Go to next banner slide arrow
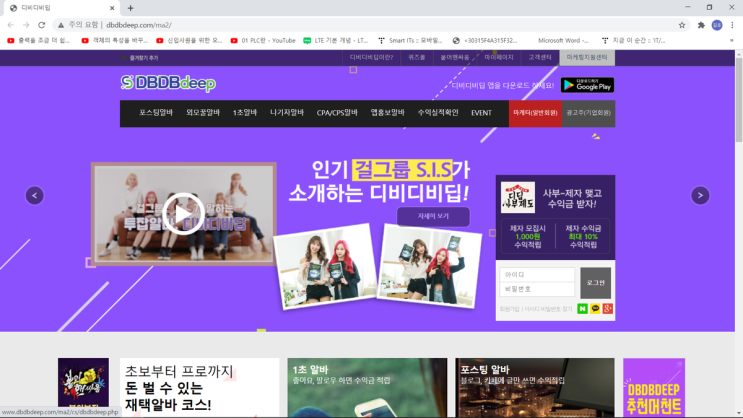Image resolution: width=743 pixels, height=418 pixels. click(700, 195)
